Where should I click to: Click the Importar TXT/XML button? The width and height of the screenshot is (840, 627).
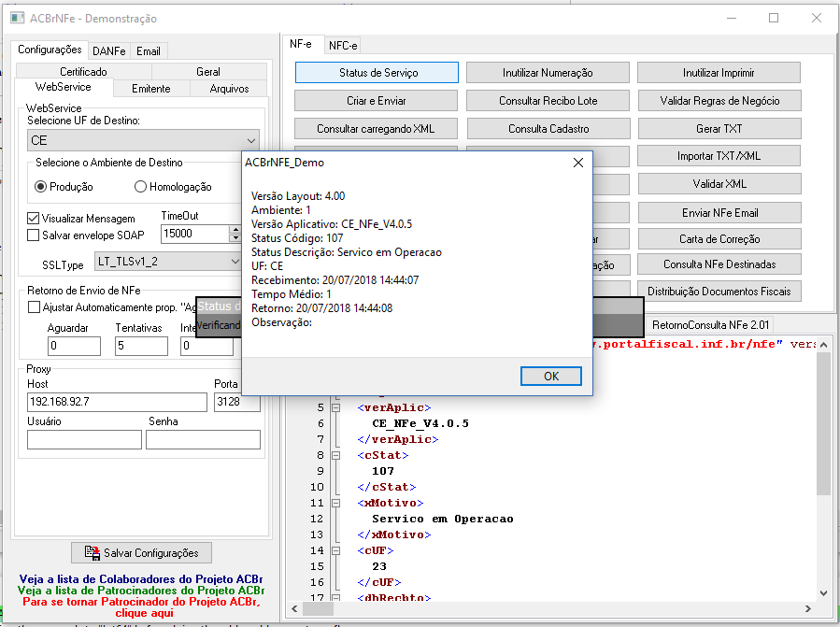(719, 156)
